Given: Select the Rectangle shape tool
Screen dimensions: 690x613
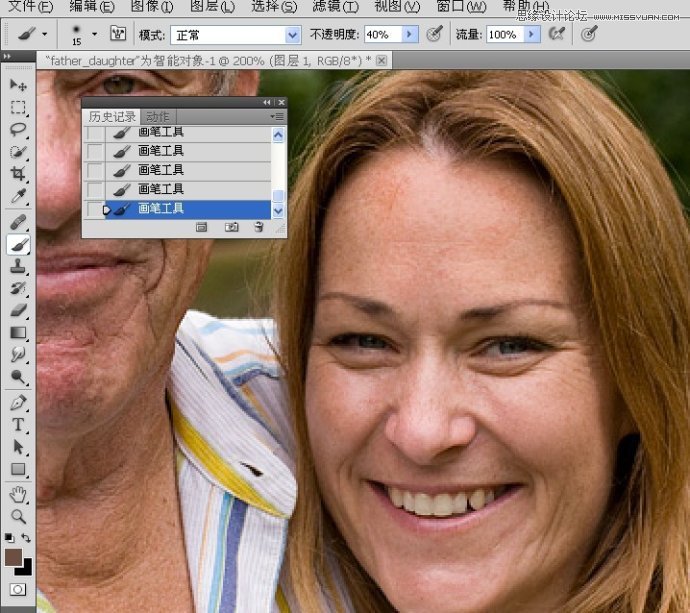Looking at the screenshot, I should 18,469.
